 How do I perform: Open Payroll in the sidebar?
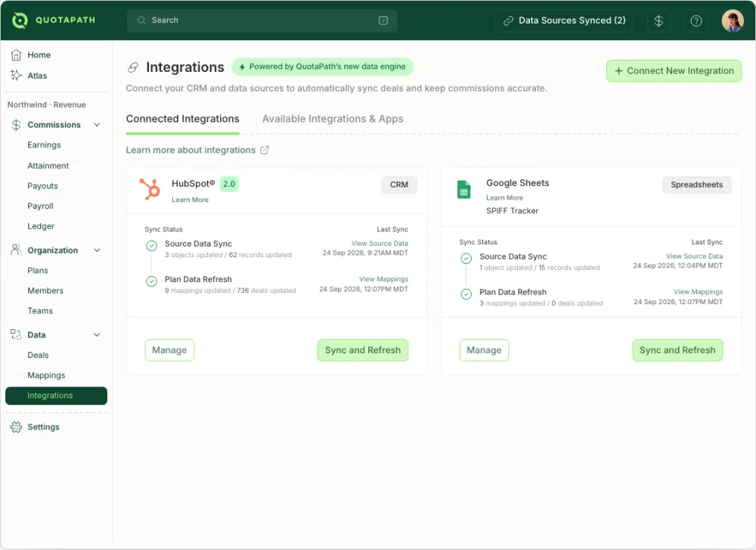coord(40,207)
